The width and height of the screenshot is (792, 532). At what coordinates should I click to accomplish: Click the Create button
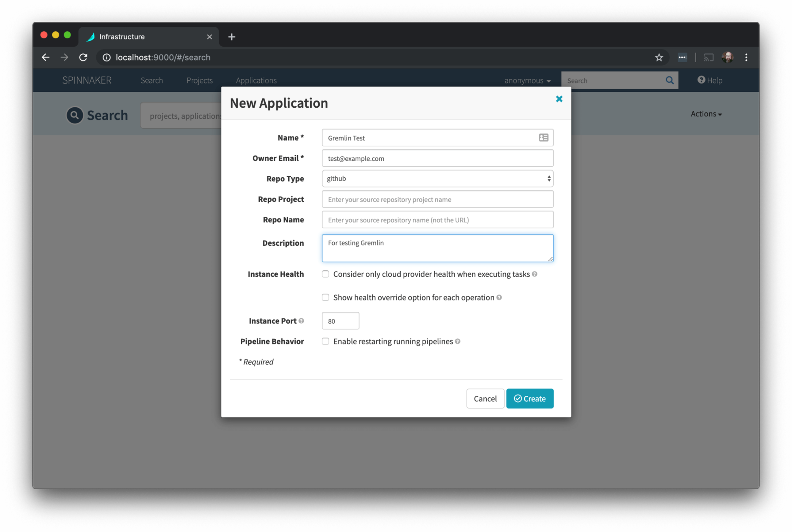tap(529, 398)
